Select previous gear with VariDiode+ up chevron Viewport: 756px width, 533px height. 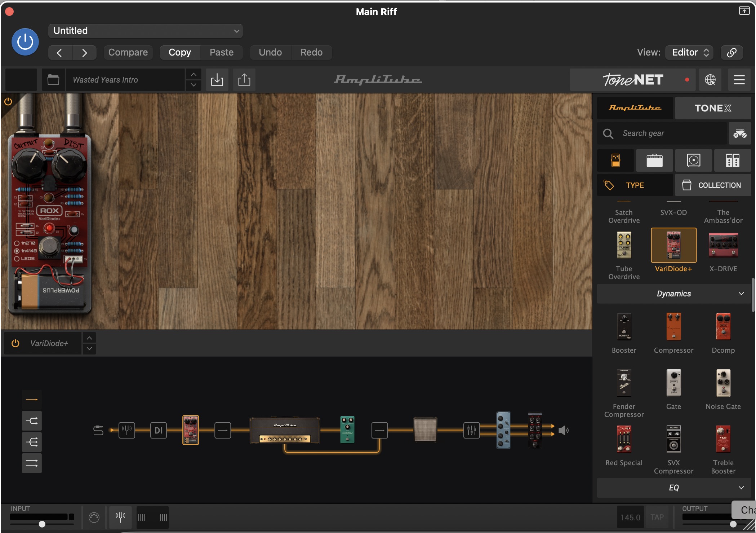[89, 338]
